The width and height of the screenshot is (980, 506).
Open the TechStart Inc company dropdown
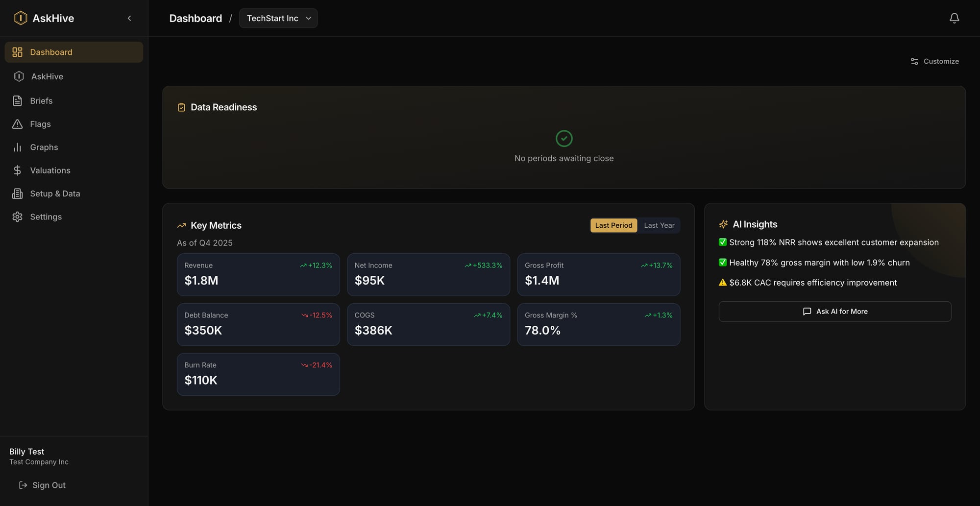tap(278, 18)
